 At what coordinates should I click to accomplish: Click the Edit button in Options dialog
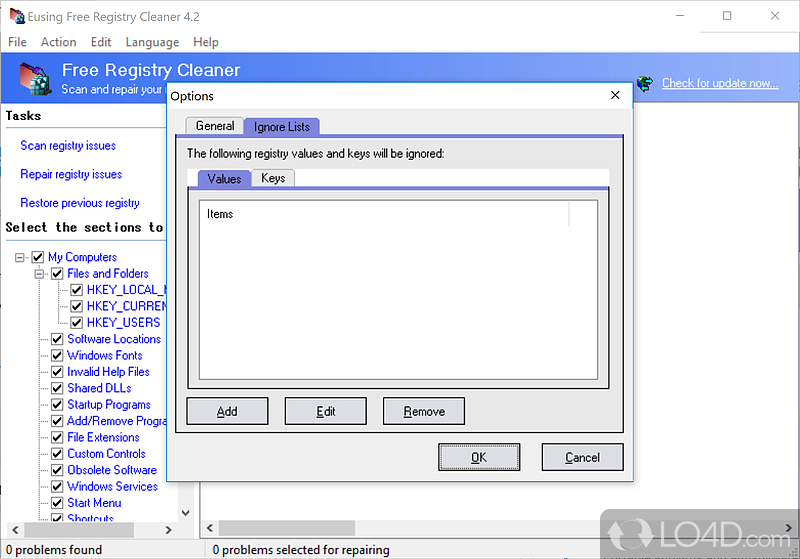[326, 411]
